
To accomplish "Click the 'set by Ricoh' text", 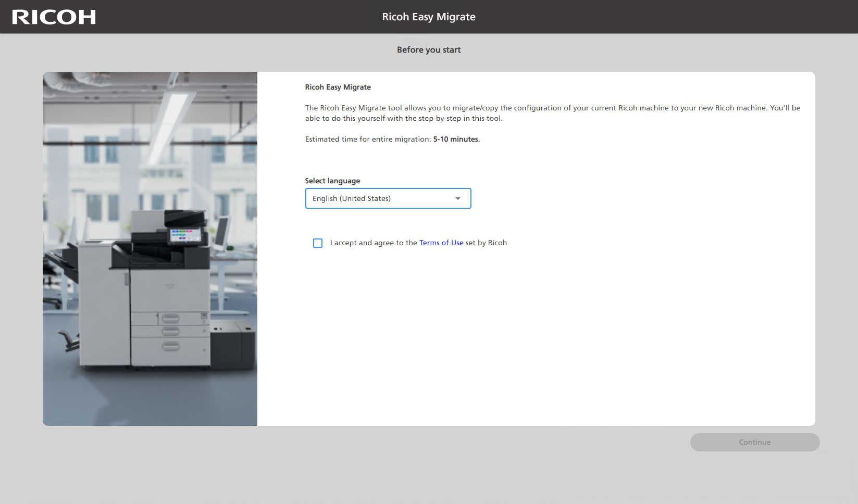I will 486,243.
